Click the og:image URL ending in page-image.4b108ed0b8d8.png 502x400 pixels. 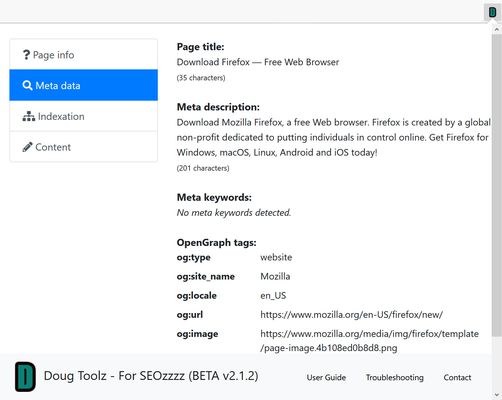[x=369, y=341]
